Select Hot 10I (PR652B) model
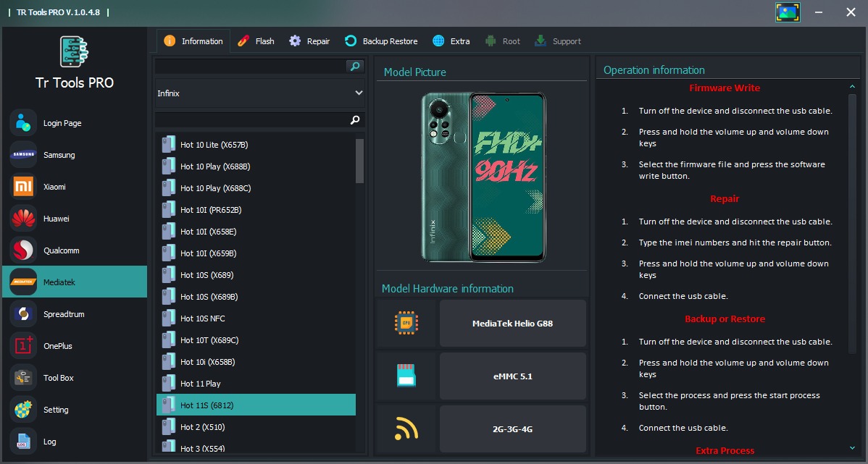Screen dimensions: 868x464 (256, 210)
